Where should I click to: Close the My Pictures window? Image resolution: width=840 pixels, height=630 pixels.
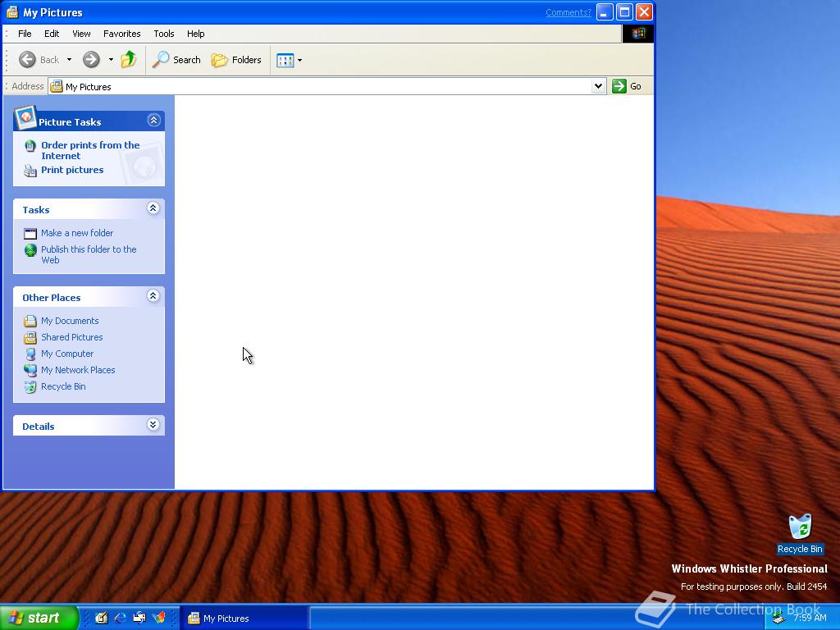point(644,11)
